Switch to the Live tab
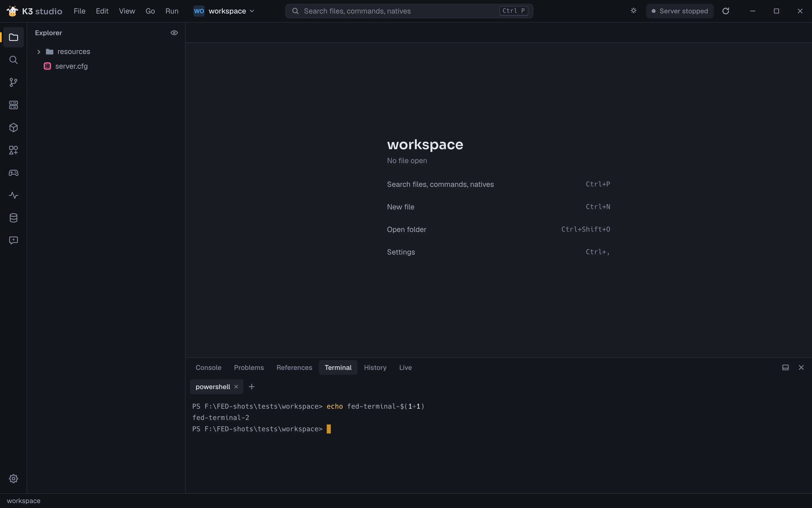Screen dimensions: 812x508 [x=405, y=368]
